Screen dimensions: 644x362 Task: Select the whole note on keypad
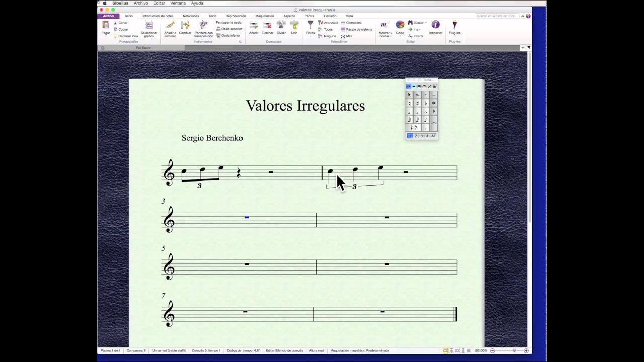pos(425,111)
